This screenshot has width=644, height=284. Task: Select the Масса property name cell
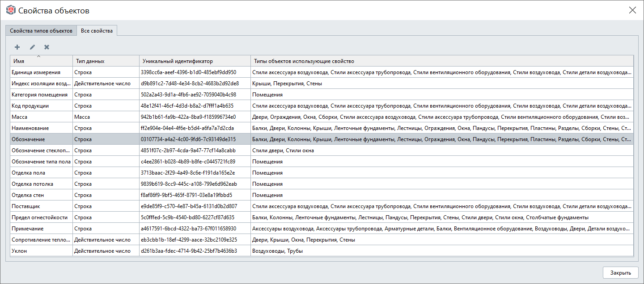pos(42,117)
